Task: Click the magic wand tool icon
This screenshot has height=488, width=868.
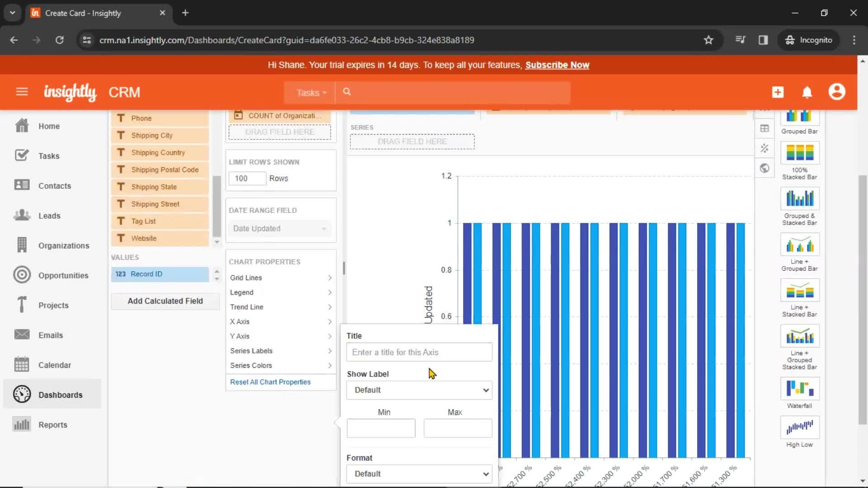Action: (x=764, y=148)
